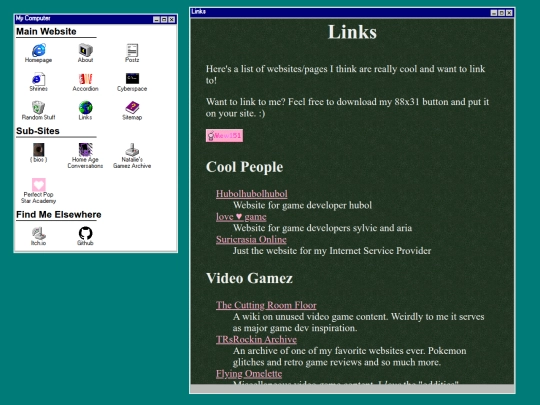Open the Cyberspace terminal icon
540x405 pixels.
[x=132, y=79]
